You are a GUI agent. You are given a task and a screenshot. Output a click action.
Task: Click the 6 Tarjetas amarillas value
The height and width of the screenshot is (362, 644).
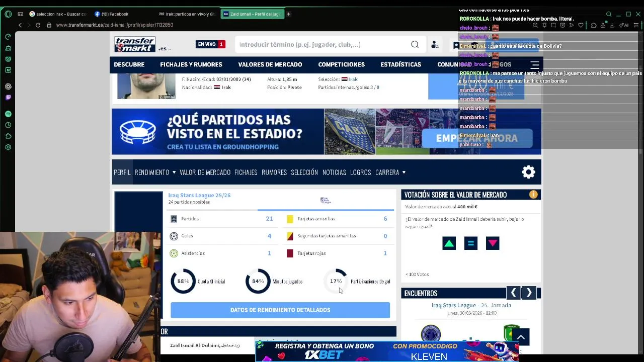[x=385, y=219]
